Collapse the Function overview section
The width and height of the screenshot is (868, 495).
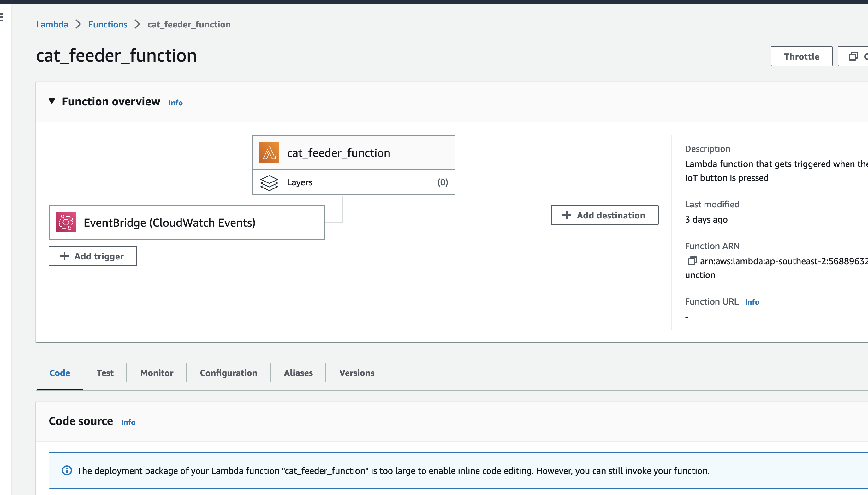pyautogui.click(x=52, y=101)
